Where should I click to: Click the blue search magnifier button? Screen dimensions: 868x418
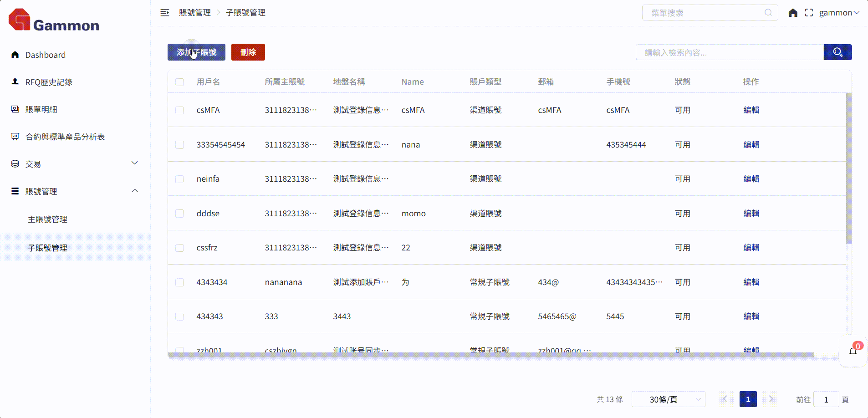(837, 52)
